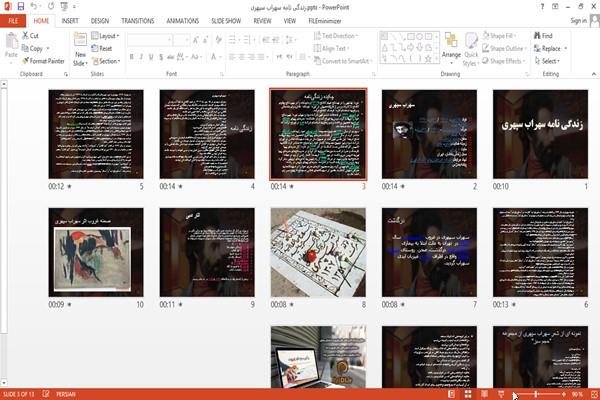Image resolution: width=600 pixels, height=400 pixels.
Task: Click the New Slide icon
Action: [x=80, y=41]
